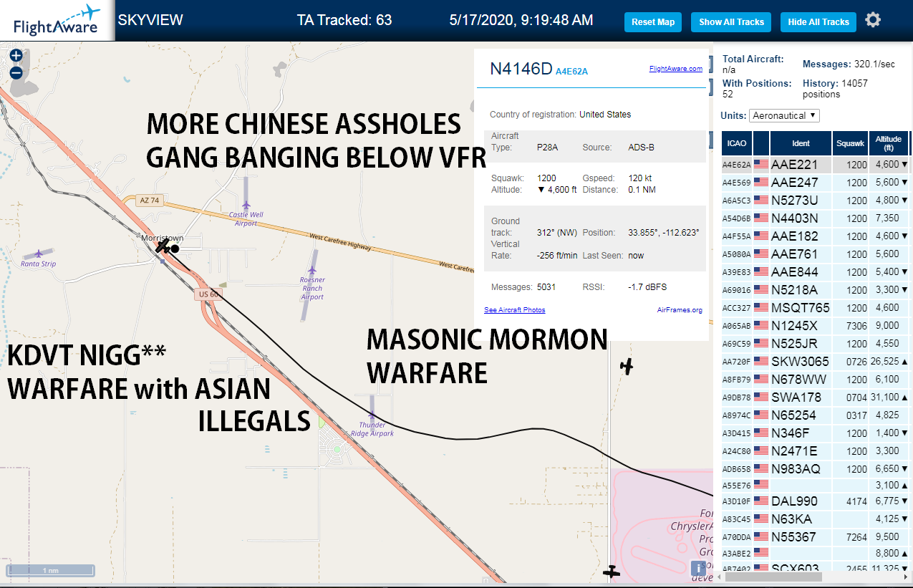Select the N525JR aircraft row
The height and width of the screenshot is (588, 913).
click(x=816, y=344)
